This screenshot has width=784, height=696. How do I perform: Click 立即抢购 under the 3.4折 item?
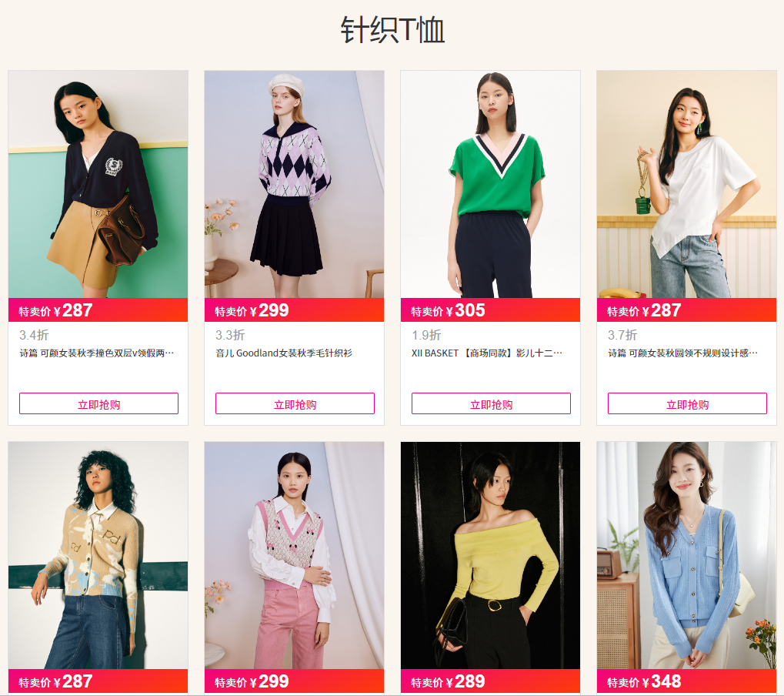pyautogui.click(x=98, y=403)
